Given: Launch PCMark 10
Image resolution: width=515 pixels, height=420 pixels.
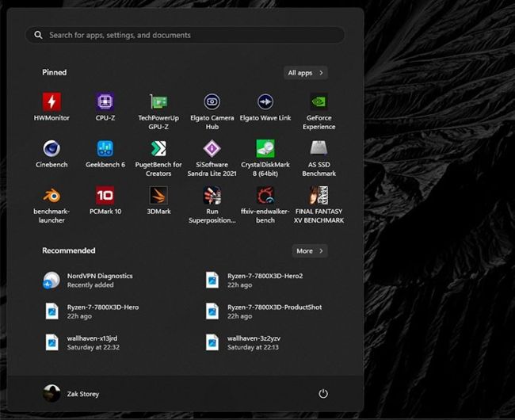Looking at the screenshot, I should [105, 200].
